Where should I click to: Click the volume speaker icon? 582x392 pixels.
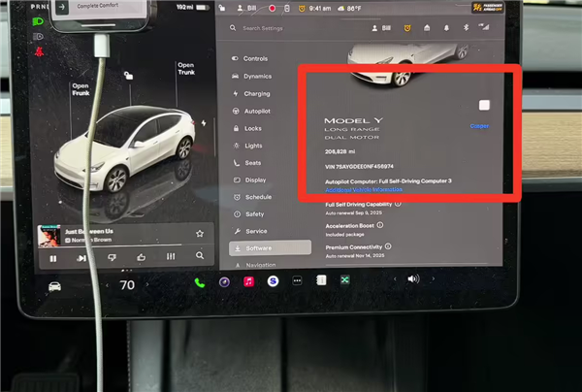pyautogui.click(x=412, y=279)
